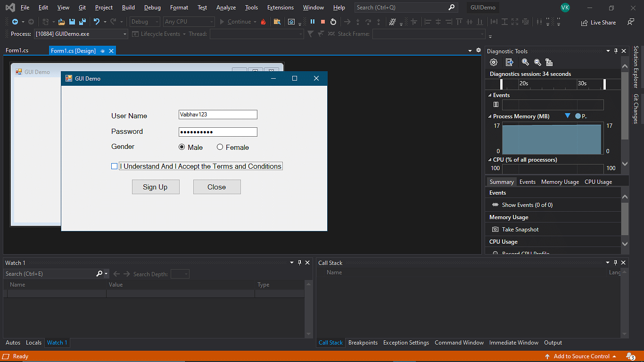Viewport: 644px width, 362px height.
Task: Click Reset View icon in Diagnostic Tools
Action: [x=549, y=62]
